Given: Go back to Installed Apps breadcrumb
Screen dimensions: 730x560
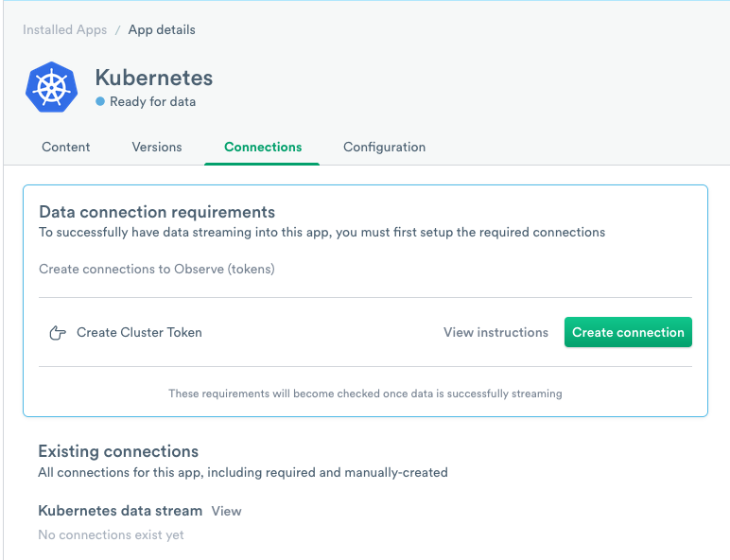Looking at the screenshot, I should [x=64, y=30].
